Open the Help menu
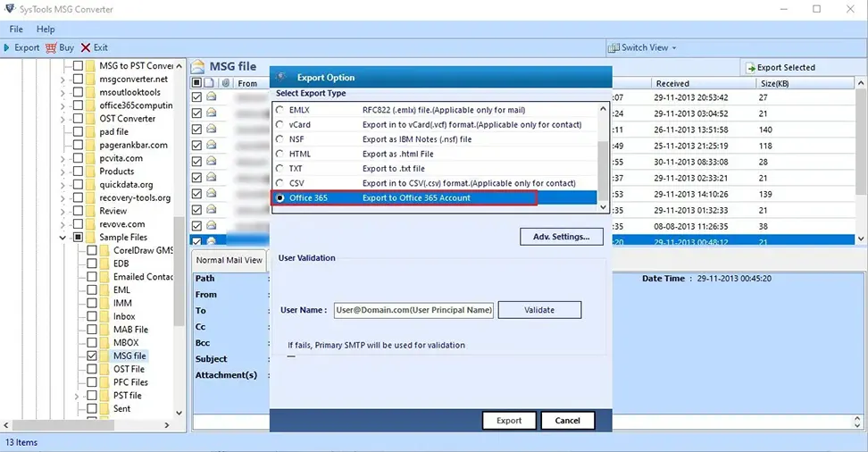The height and width of the screenshot is (452, 868). point(46,29)
